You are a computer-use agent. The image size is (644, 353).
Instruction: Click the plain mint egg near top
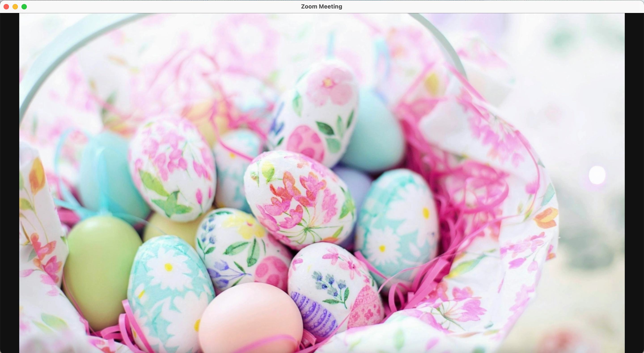[375, 135]
